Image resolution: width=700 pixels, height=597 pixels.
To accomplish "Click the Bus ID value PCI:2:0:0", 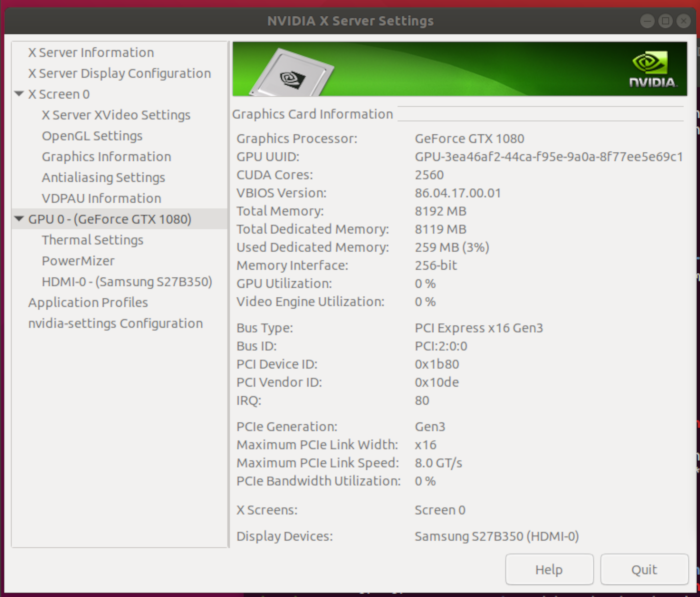I will click(x=441, y=346).
